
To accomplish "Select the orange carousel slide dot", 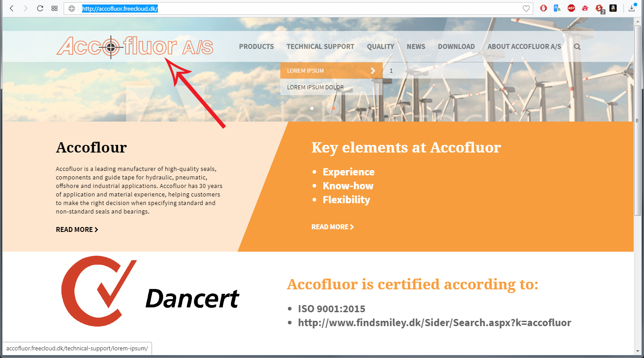I will [x=333, y=108].
